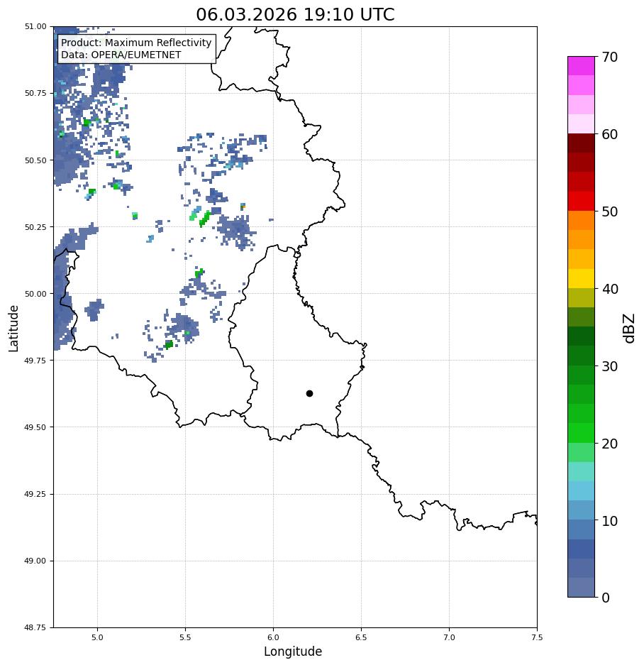Click the lowest blue-grey colorbar swatch above 0
The height and width of the screenshot is (665, 644).
[x=582, y=588]
